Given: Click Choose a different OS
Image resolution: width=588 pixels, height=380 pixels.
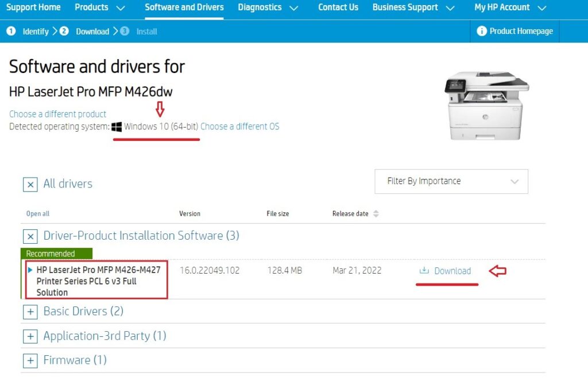Looking at the screenshot, I should coord(240,126).
